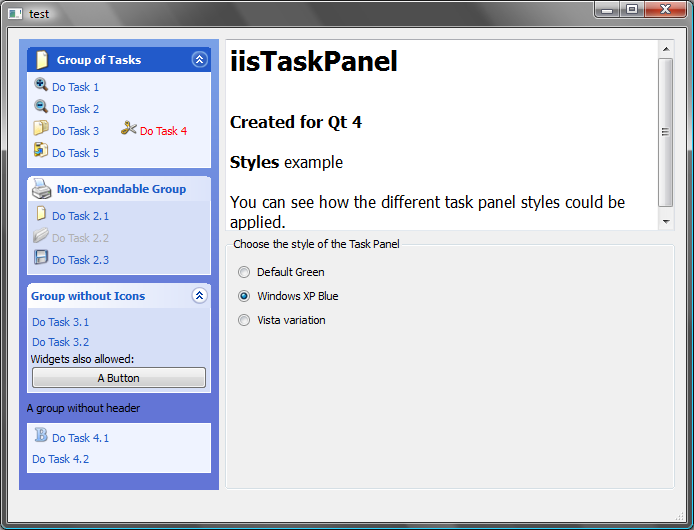The image size is (694, 530).
Task: Close the test window
Action: tap(665, 9)
